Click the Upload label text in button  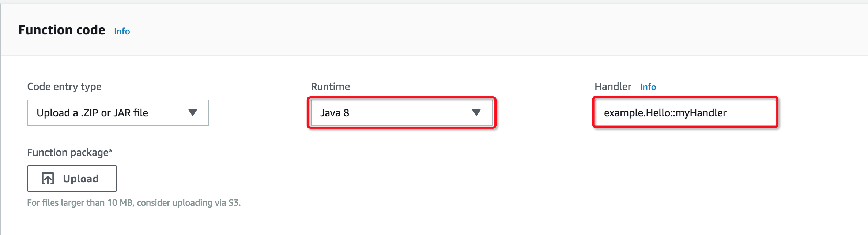point(81,179)
